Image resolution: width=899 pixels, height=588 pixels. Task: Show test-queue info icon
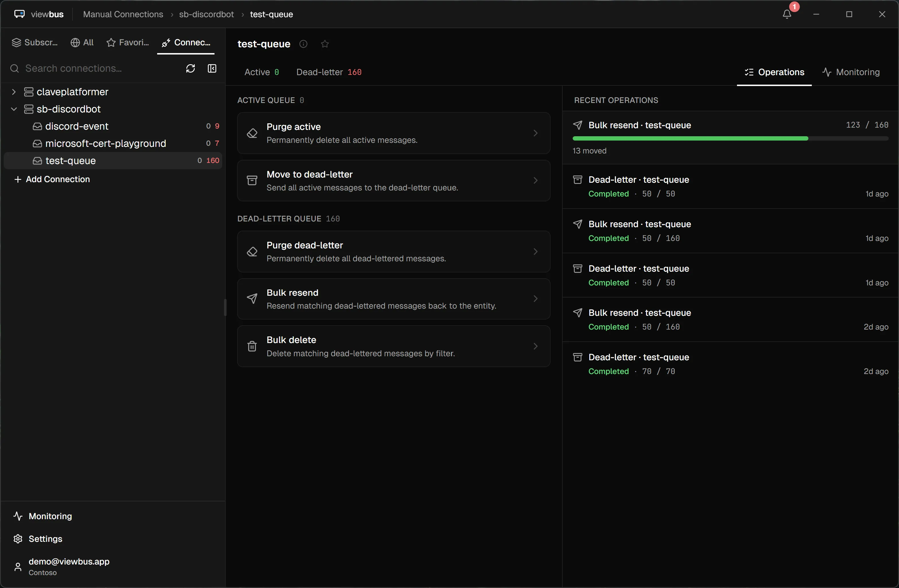pyautogui.click(x=303, y=44)
